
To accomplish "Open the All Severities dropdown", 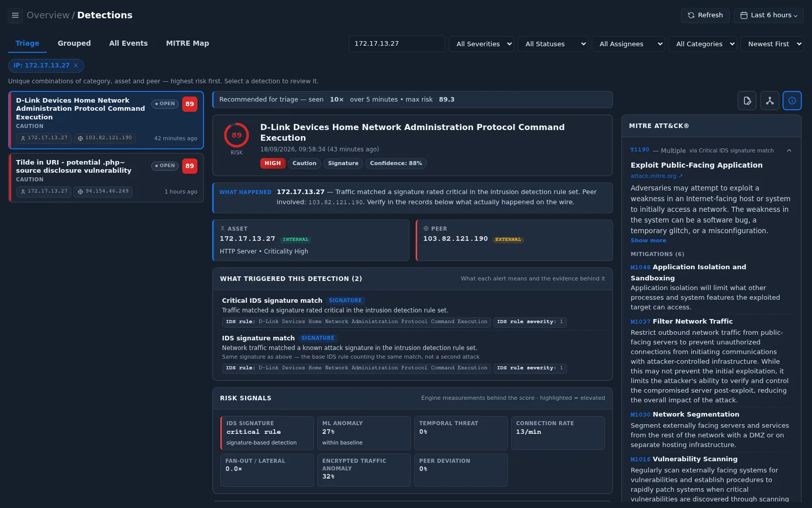I will tap(482, 44).
